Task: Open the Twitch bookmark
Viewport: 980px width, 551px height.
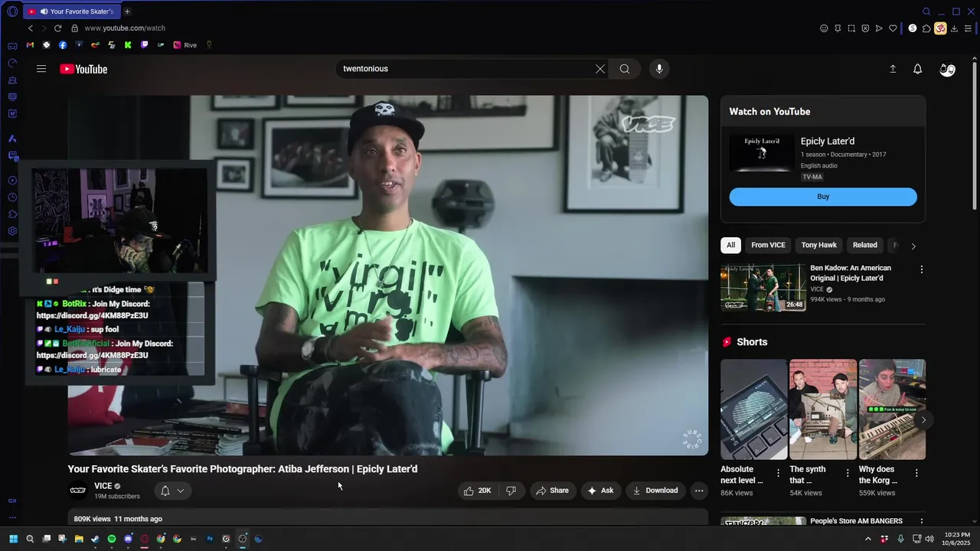Action: [144, 45]
